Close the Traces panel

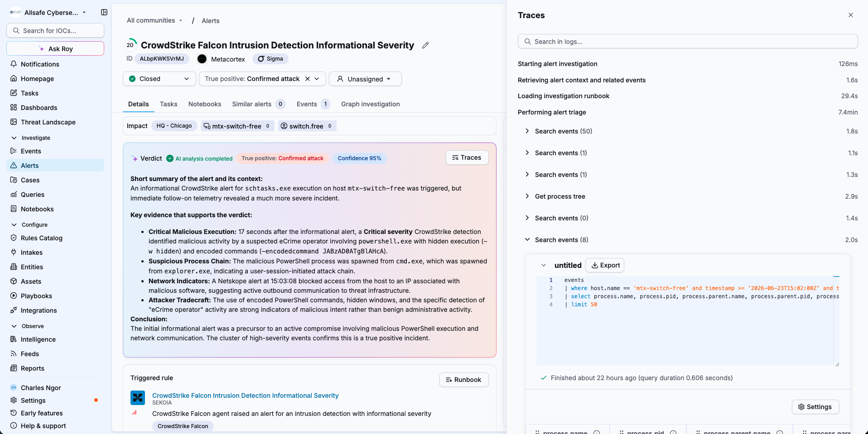tap(851, 15)
